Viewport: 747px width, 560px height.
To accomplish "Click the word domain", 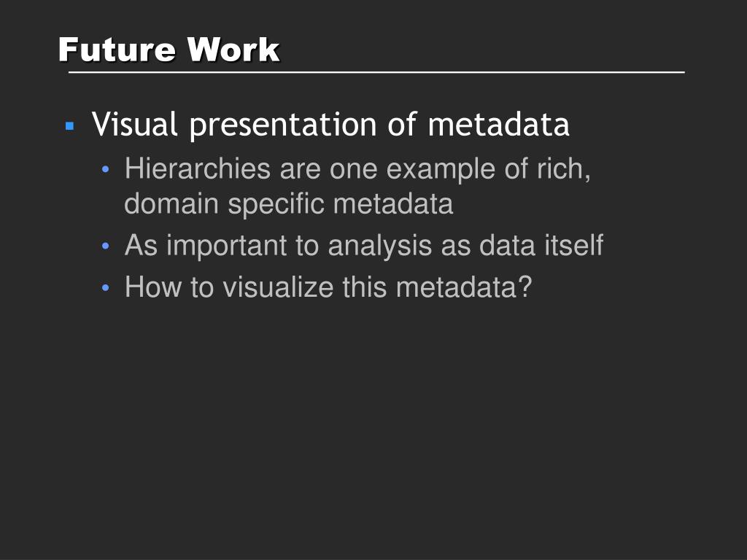I will pos(171,203).
